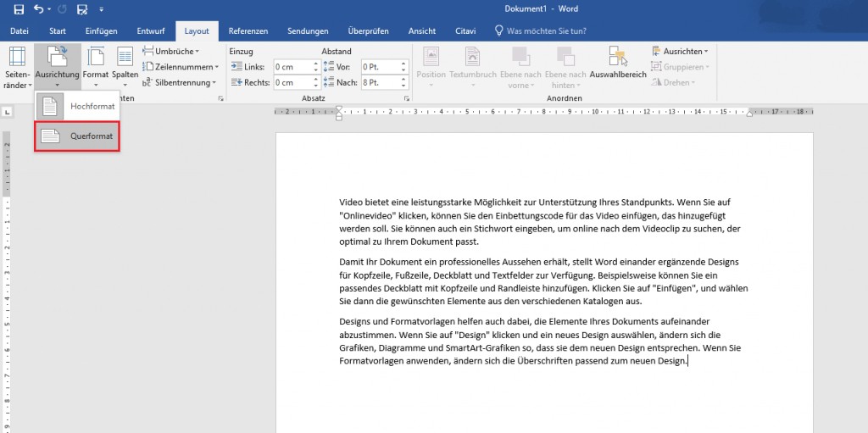This screenshot has width=868, height=433.
Task: Open the Format page size icon
Action: click(x=96, y=67)
